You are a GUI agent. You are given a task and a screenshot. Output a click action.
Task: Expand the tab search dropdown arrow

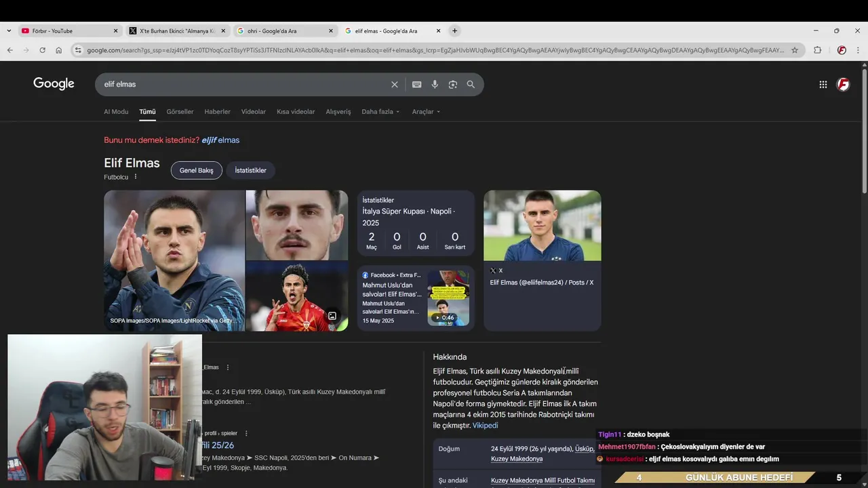pos(8,31)
